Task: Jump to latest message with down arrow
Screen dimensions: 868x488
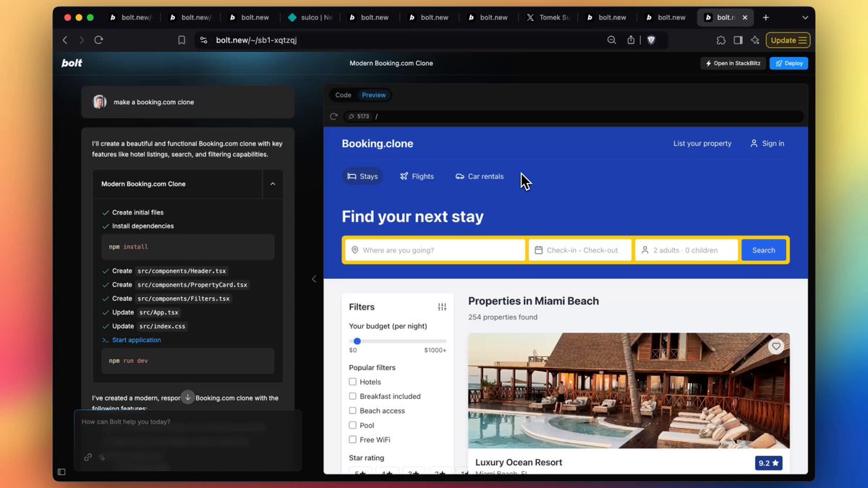Action: [187, 397]
